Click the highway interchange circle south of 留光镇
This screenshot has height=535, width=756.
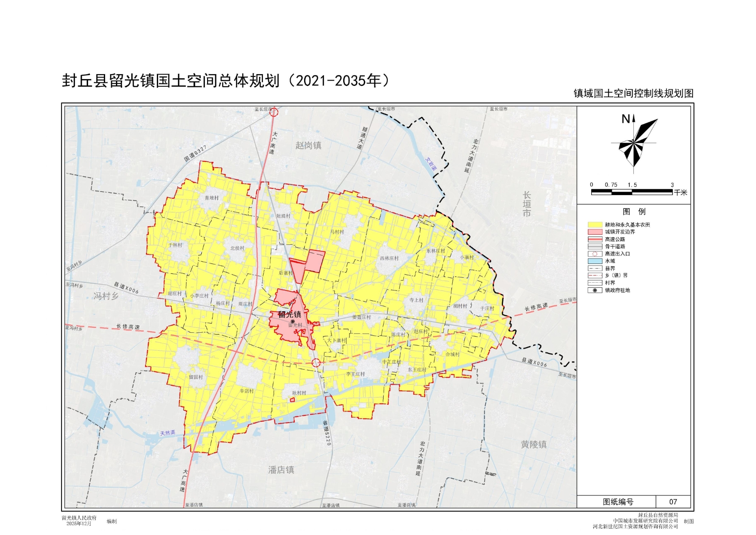[x=316, y=362]
